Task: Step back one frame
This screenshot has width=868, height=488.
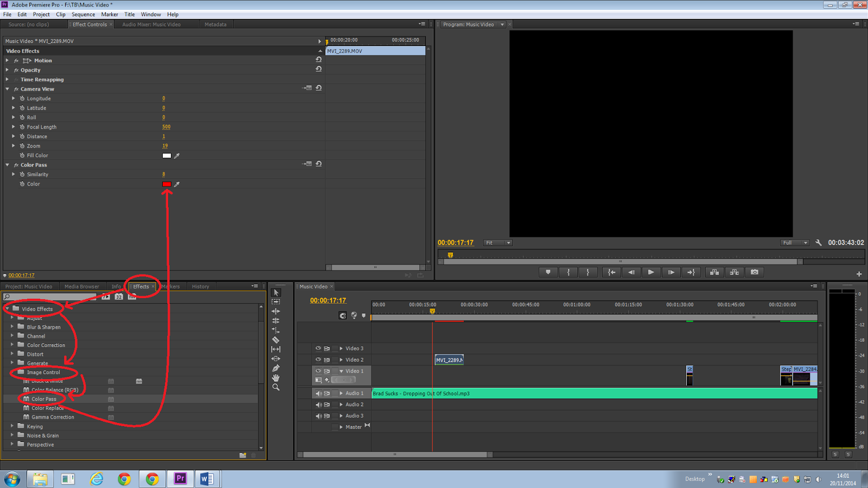Action: pos(631,272)
